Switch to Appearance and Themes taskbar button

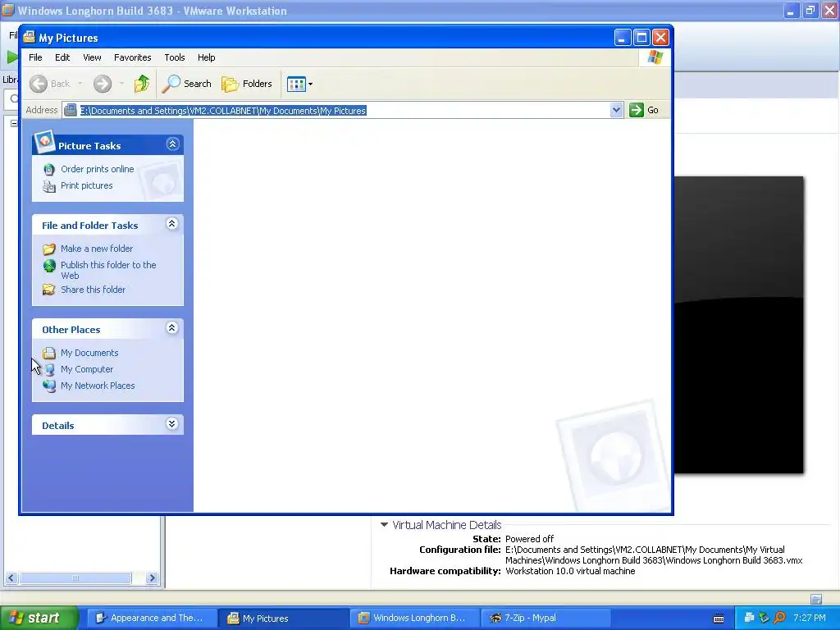[x=152, y=619]
